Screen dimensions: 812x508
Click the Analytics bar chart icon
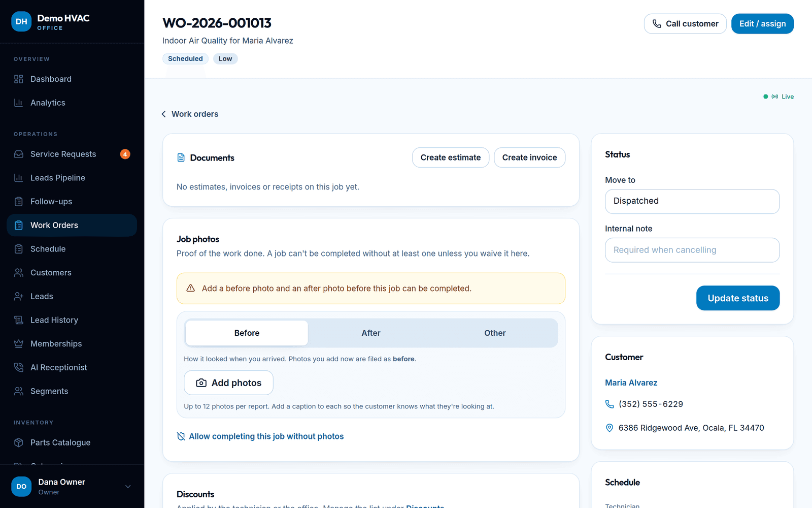click(19, 103)
